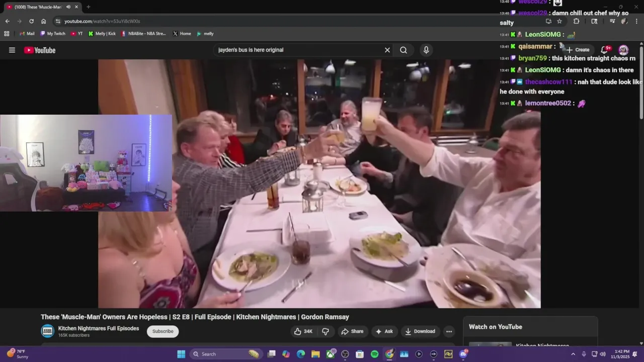Image resolution: width=644 pixels, height=362 pixels.
Task: Install app icon in the address bar
Action: (548, 21)
